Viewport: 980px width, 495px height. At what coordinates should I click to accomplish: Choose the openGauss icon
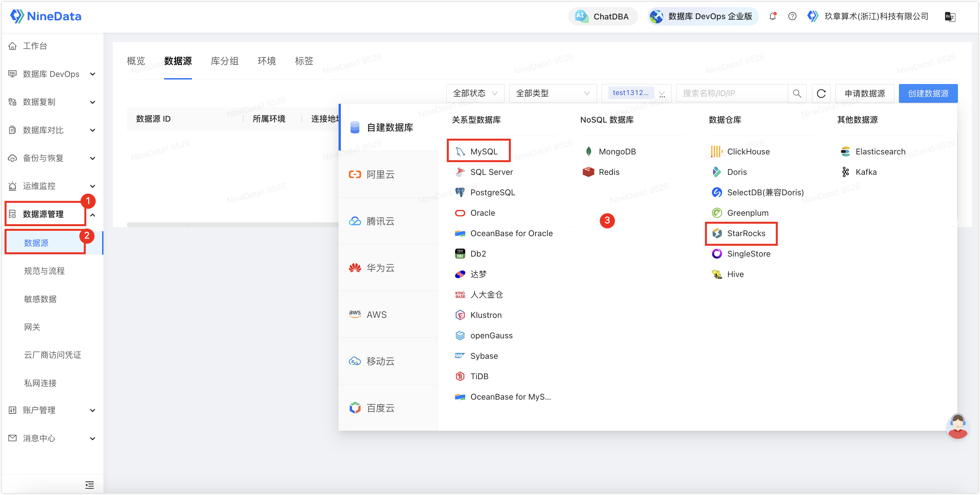click(x=460, y=336)
